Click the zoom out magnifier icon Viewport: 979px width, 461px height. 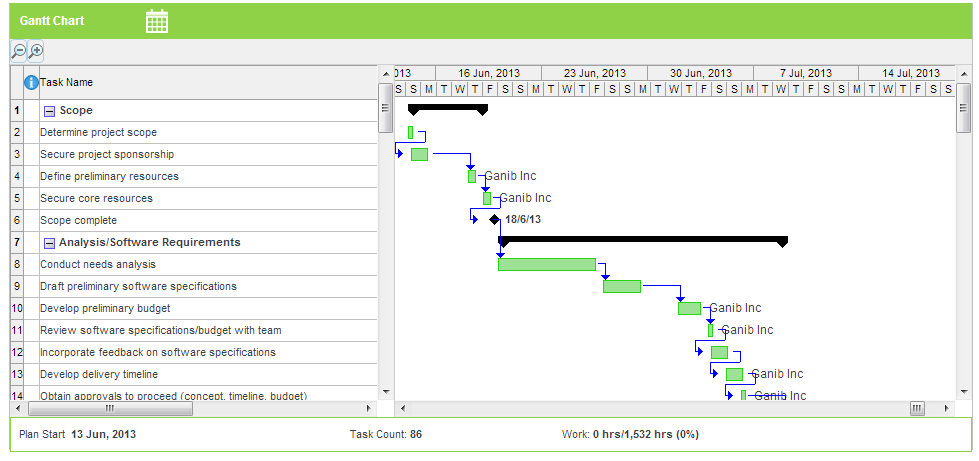(x=18, y=51)
